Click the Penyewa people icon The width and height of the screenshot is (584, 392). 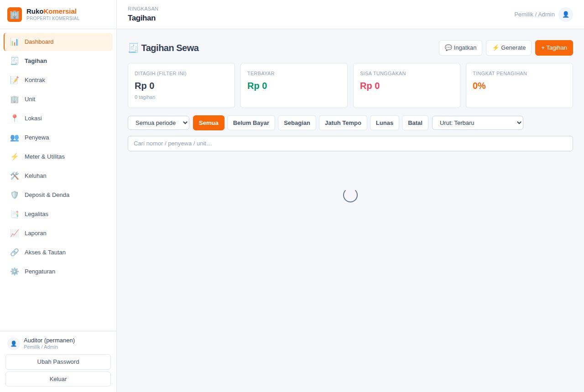(x=15, y=138)
